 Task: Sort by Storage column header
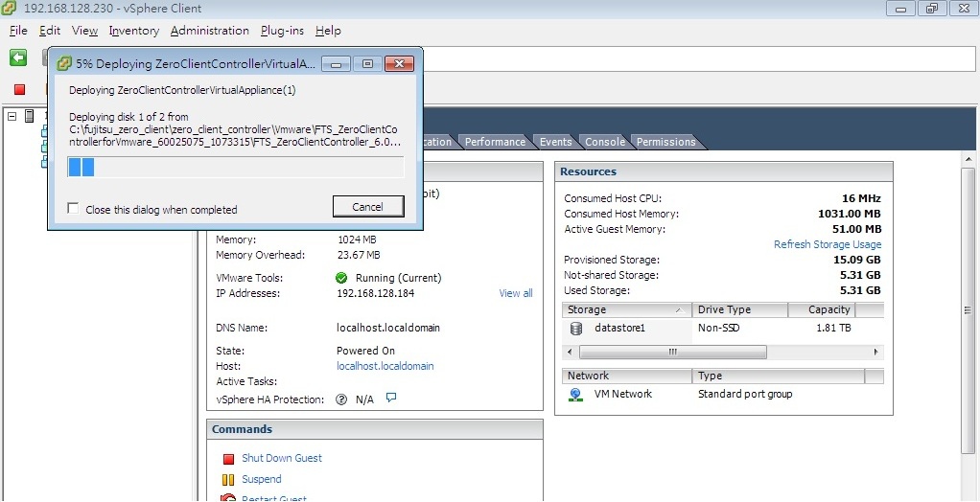coord(627,309)
